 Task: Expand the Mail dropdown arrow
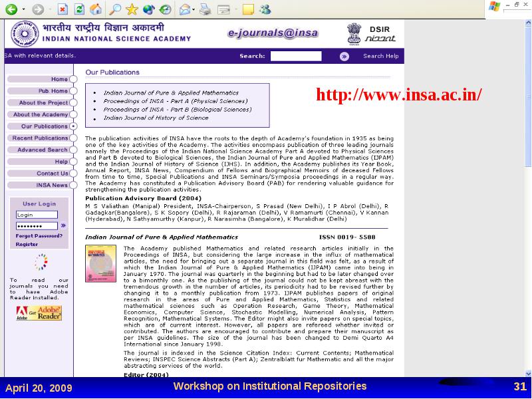pyautogui.click(x=194, y=9)
